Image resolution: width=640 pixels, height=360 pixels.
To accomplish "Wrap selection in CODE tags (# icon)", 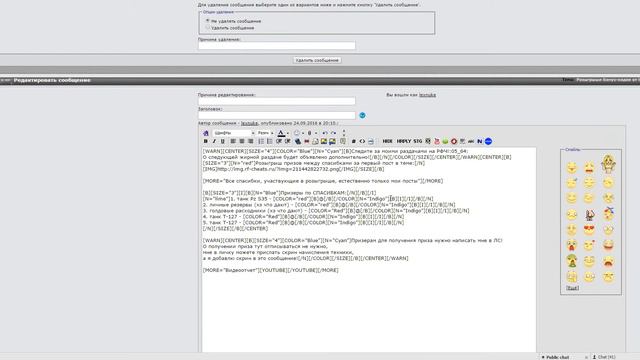I will pyautogui.click(x=353, y=141).
